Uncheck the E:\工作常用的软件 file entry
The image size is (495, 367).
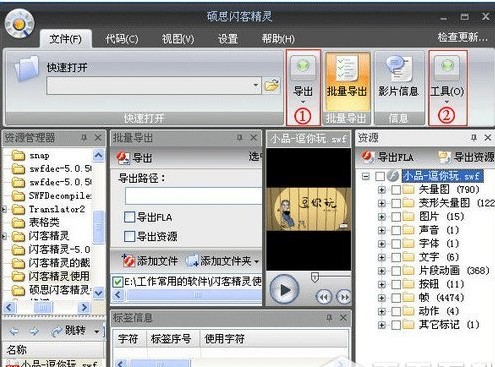117,282
